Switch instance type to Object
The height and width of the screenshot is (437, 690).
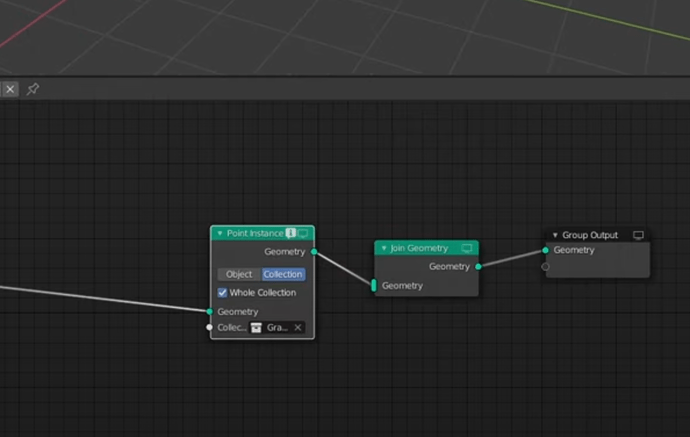(239, 274)
